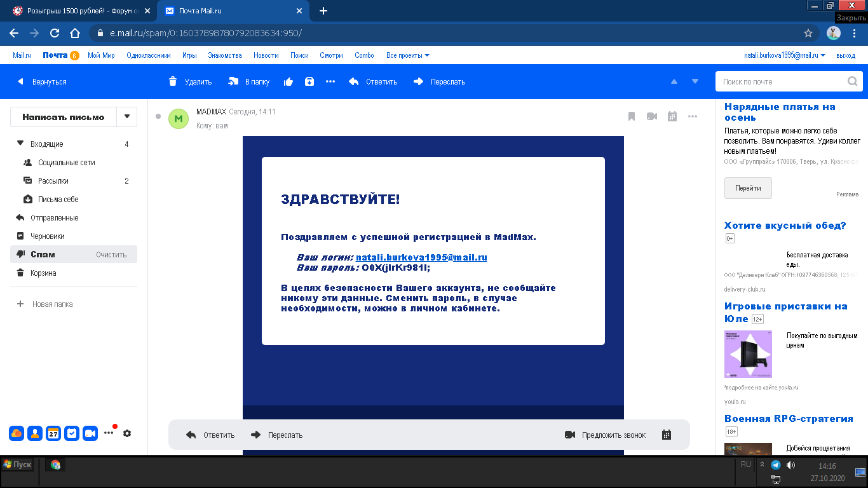Click the Поиск по почте search field
The height and width of the screenshot is (488, 868).
pos(780,81)
